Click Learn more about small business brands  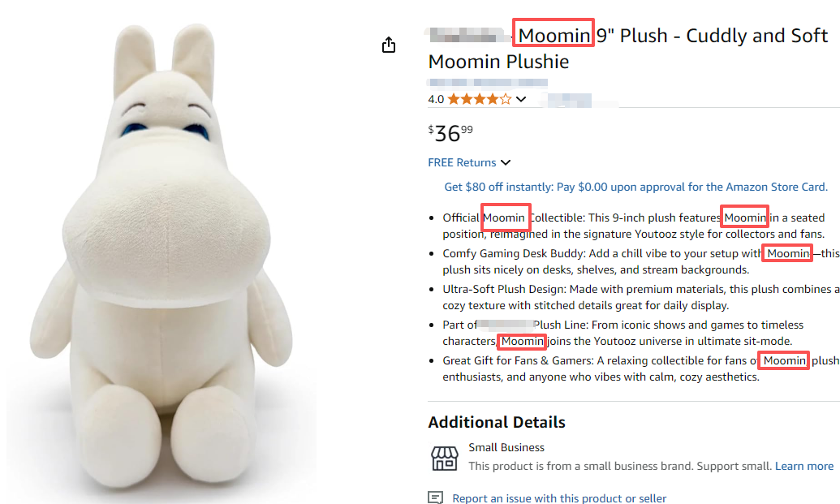(804, 466)
